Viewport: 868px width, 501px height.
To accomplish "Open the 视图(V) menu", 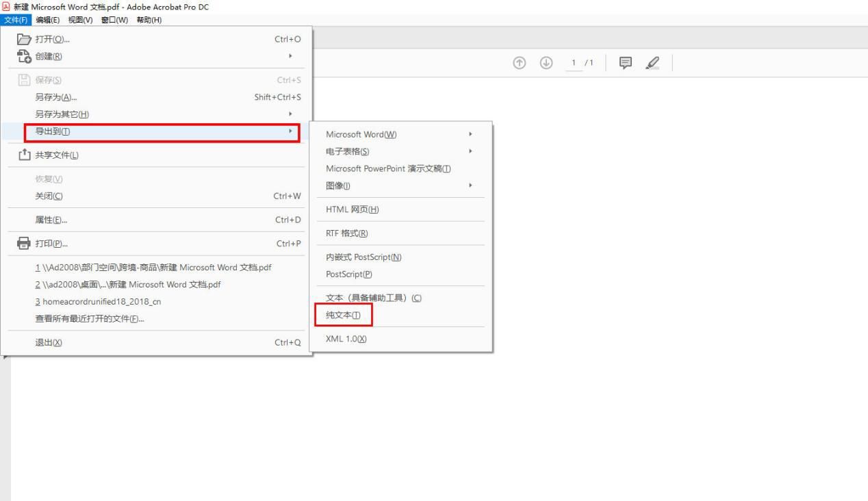I will (81, 20).
